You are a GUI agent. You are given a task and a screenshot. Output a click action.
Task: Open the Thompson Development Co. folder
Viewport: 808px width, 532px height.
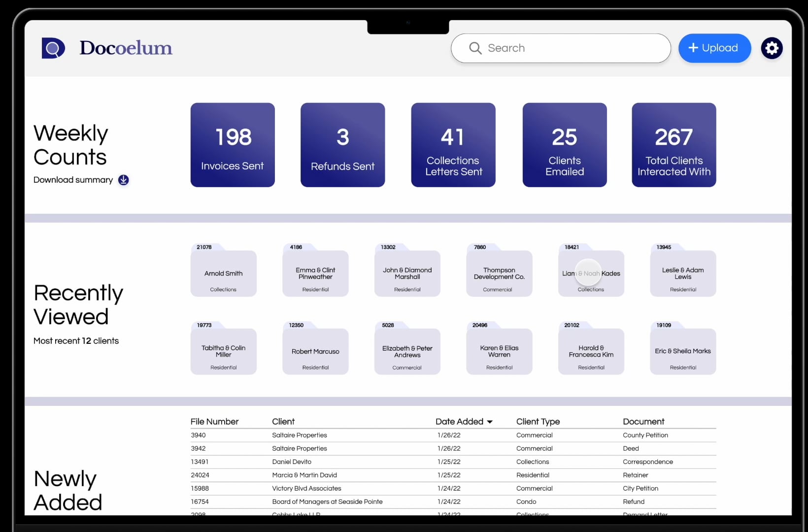click(499, 270)
